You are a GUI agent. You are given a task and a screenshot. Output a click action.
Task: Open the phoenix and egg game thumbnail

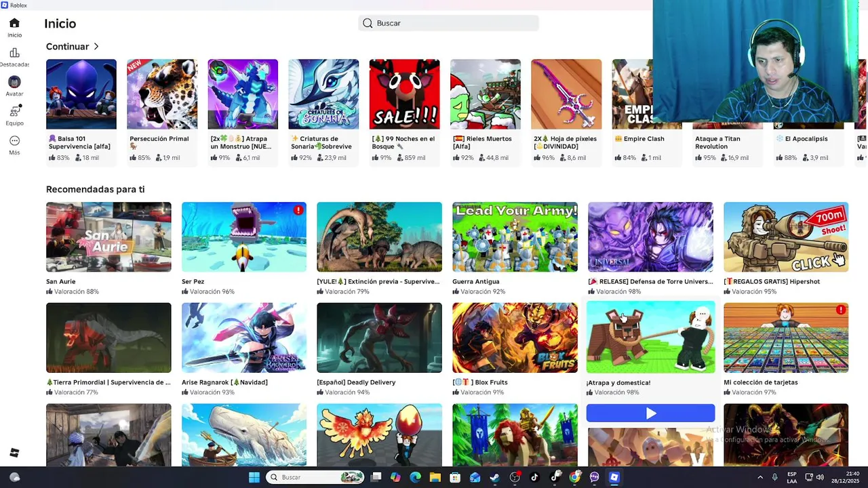[x=379, y=435]
